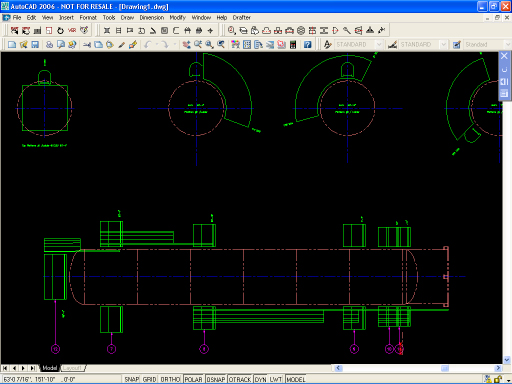Image resolution: width=512 pixels, height=384 pixels.
Task: Toggle OSNAP in status bar
Action: (x=216, y=379)
